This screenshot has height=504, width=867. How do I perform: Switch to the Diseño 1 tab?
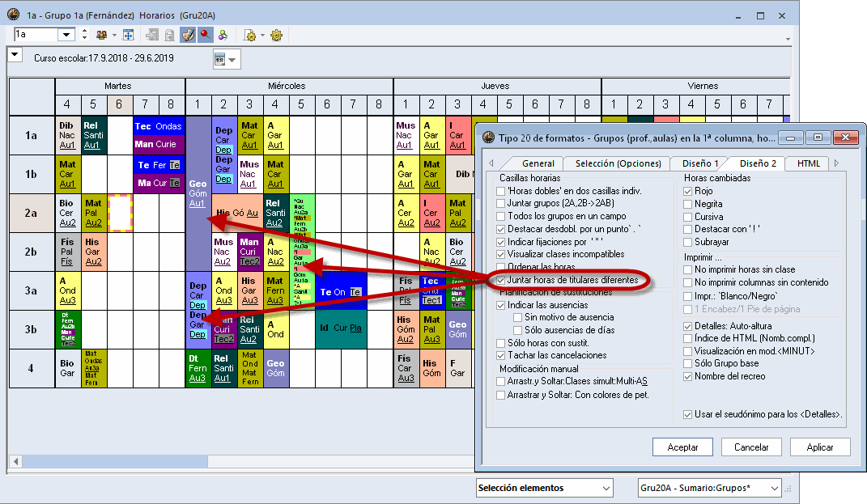pos(700,163)
